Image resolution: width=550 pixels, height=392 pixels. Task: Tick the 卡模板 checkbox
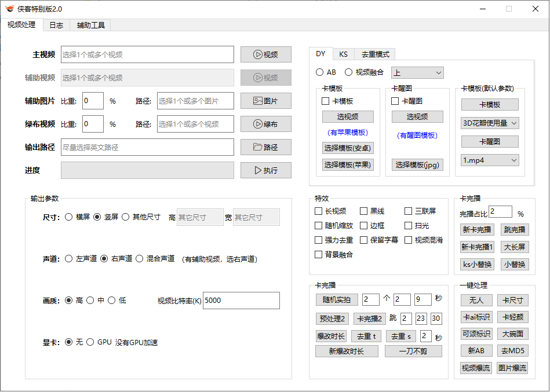pyautogui.click(x=326, y=101)
